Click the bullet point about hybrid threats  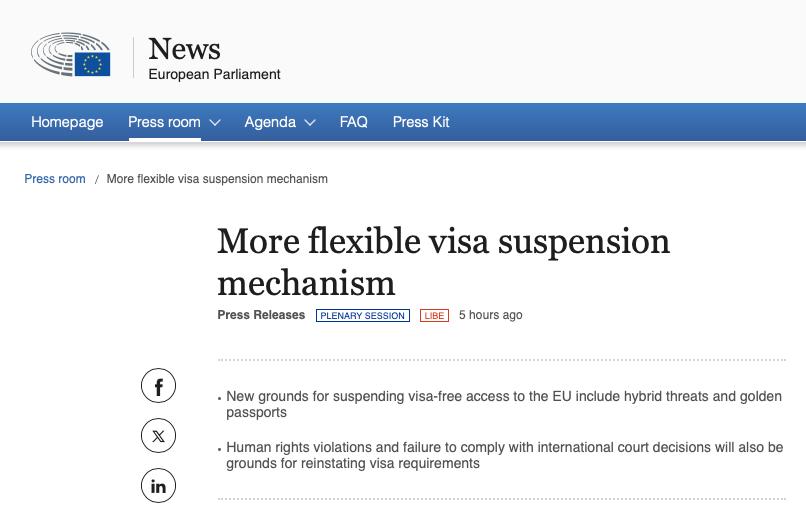click(504, 404)
